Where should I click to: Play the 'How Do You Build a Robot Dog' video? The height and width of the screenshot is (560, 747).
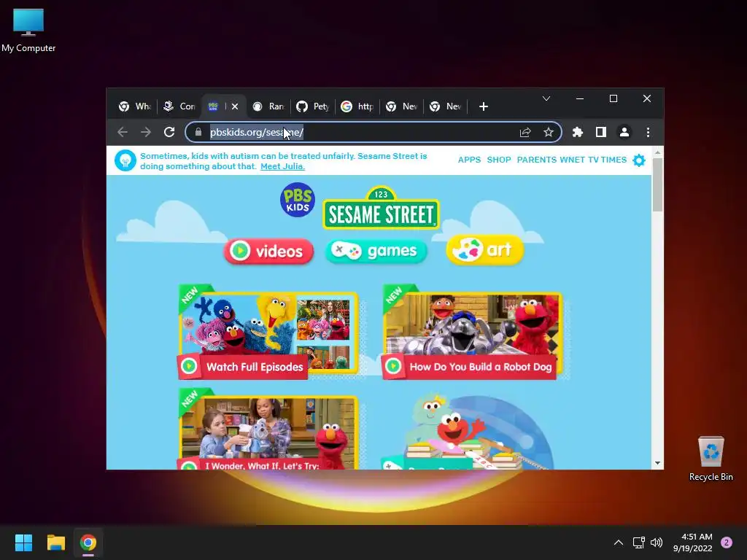click(473, 332)
